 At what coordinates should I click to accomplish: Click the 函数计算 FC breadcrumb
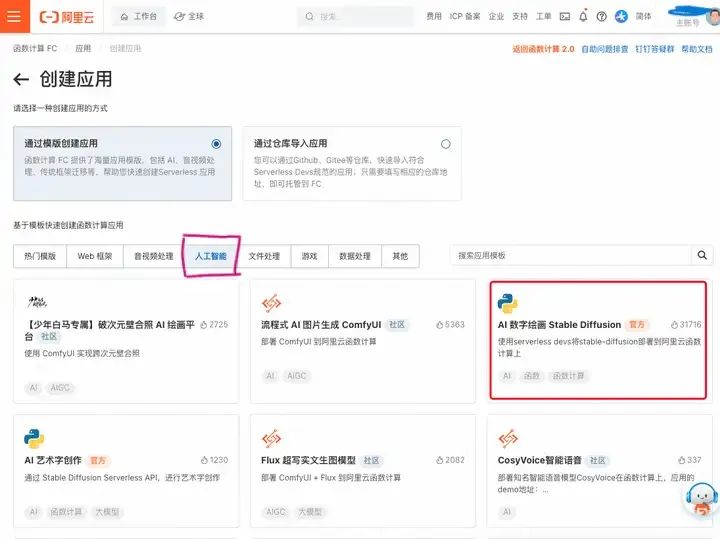pyautogui.click(x=35, y=49)
